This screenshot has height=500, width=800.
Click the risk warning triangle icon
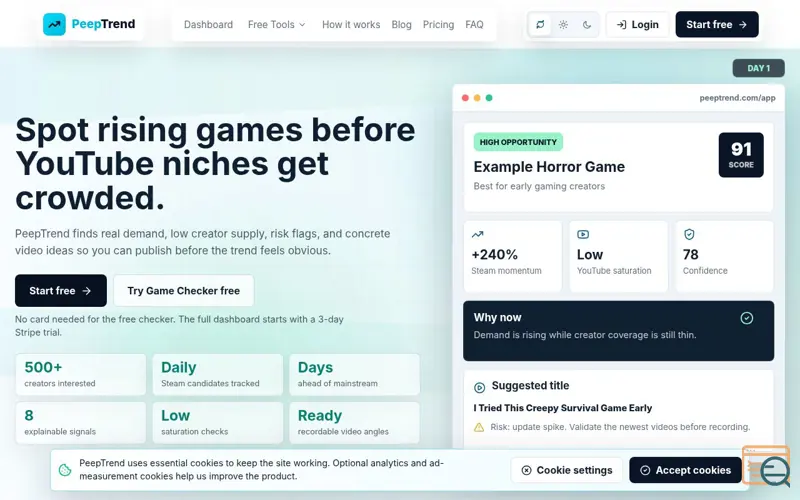pyautogui.click(x=479, y=427)
